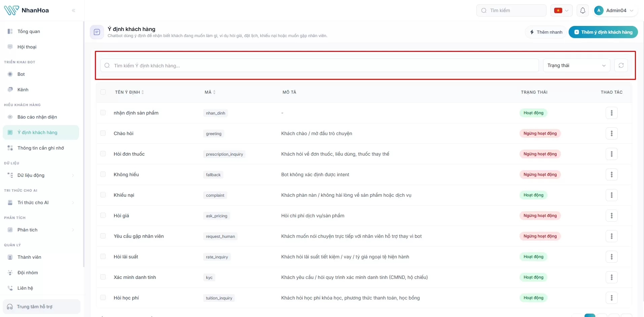Open actions menu for Khiếu nại row
The width and height of the screenshot is (644, 317).
(x=612, y=195)
